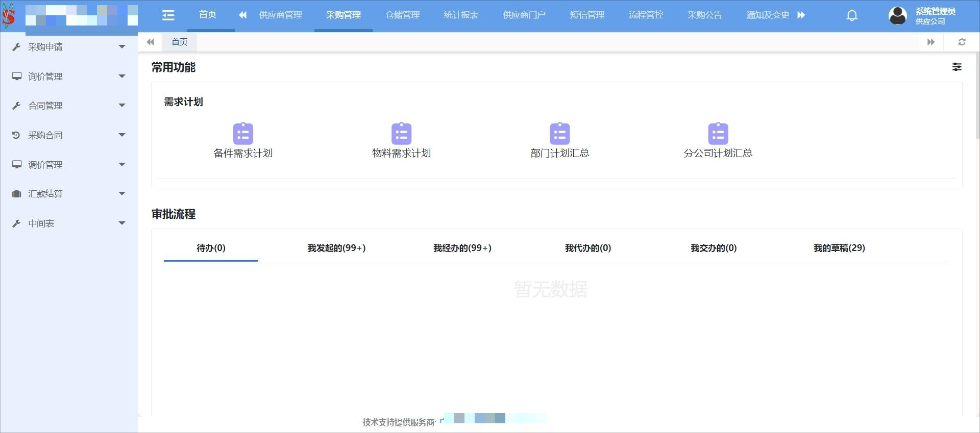The width and height of the screenshot is (980, 433).
Task: Open 统计报表 top menu
Action: [x=461, y=15]
